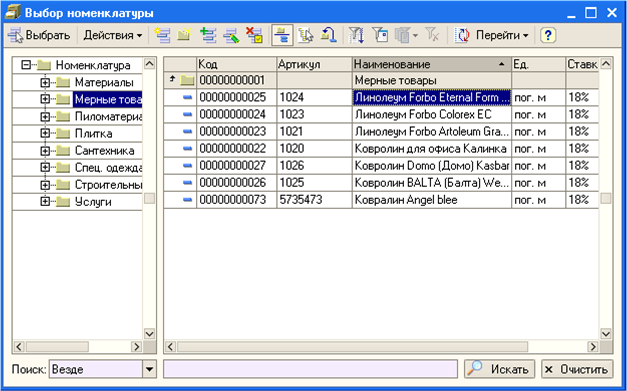Open the filter history list
This screenshot has height=391, width=627.
click(x=402, y=35)
